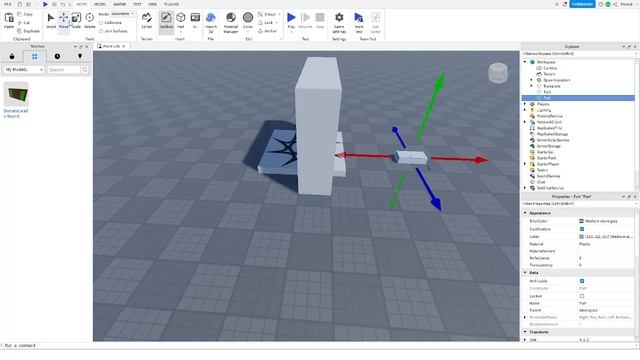Expand the Baseplate tree node
The image size is (640, 360).
pos(531,86)
